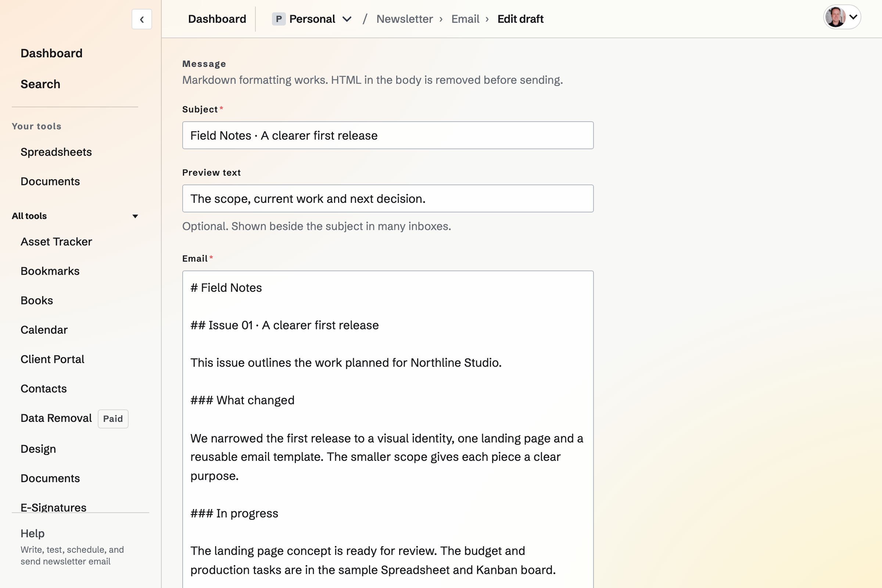Image resolution: width=882 pixels, height=588 pixels.
Task: Open E-Signatures tool
Action: 53,508
